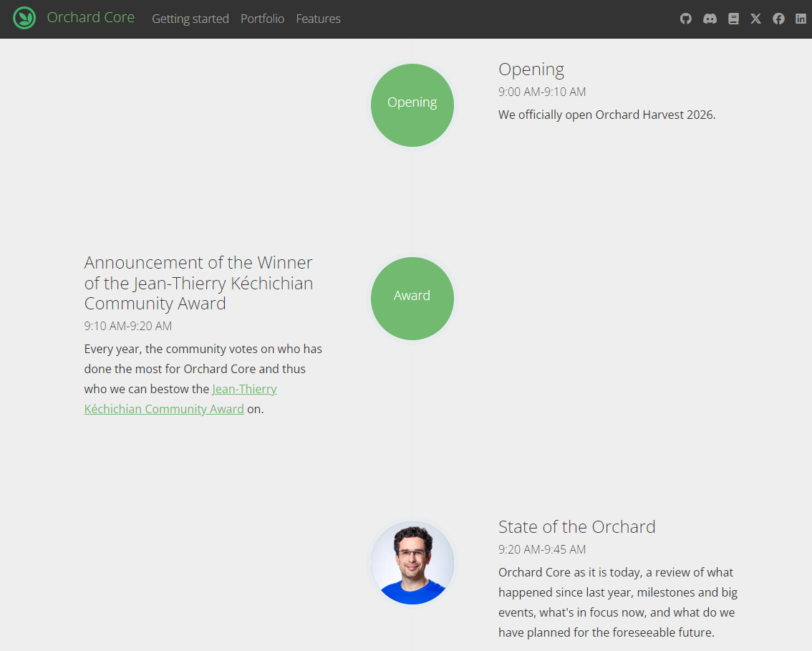Open the Discord icon link

click(x=710, y=19)
